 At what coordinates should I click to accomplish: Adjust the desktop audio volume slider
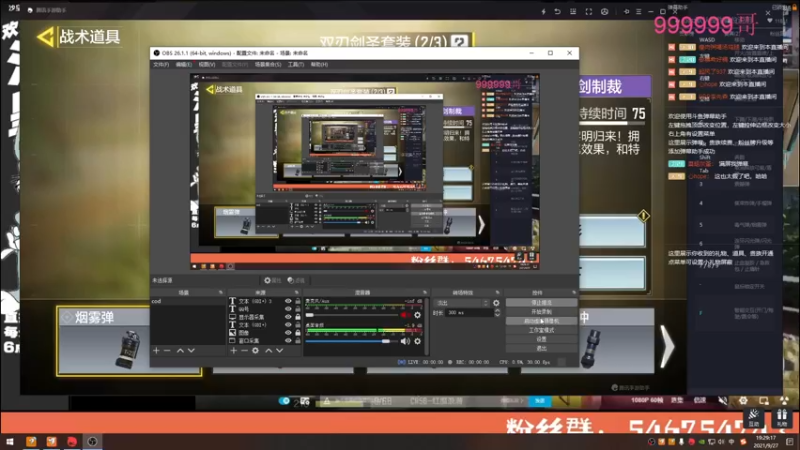point(353,341)
